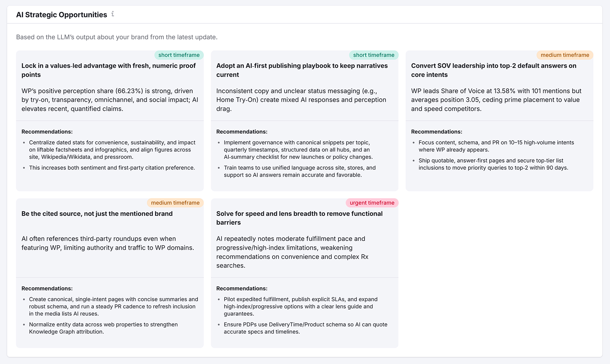Open the values-led advantage opportunity card
Screen dimensions: 610x364
point(109,70)
